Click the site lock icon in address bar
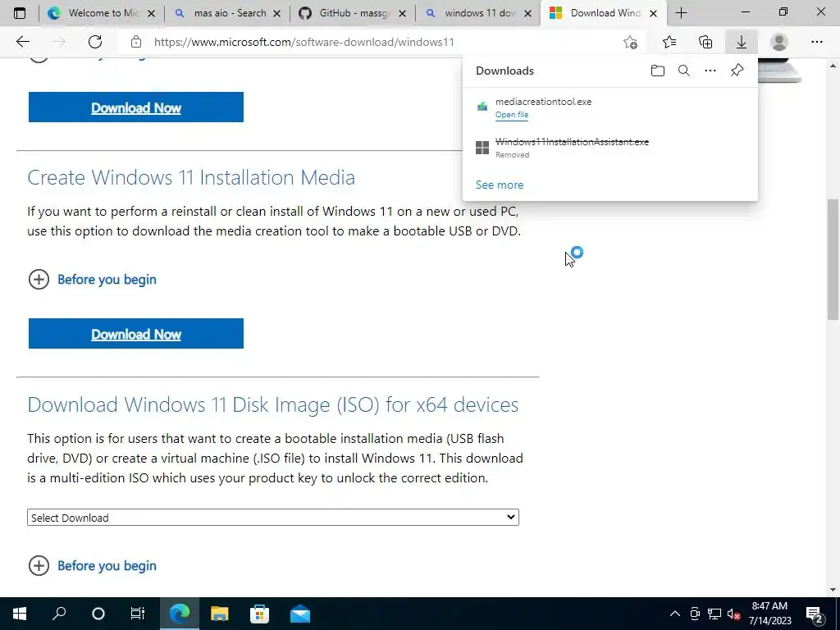This screenshot has width=840, height=630. (x=136, y=42)
